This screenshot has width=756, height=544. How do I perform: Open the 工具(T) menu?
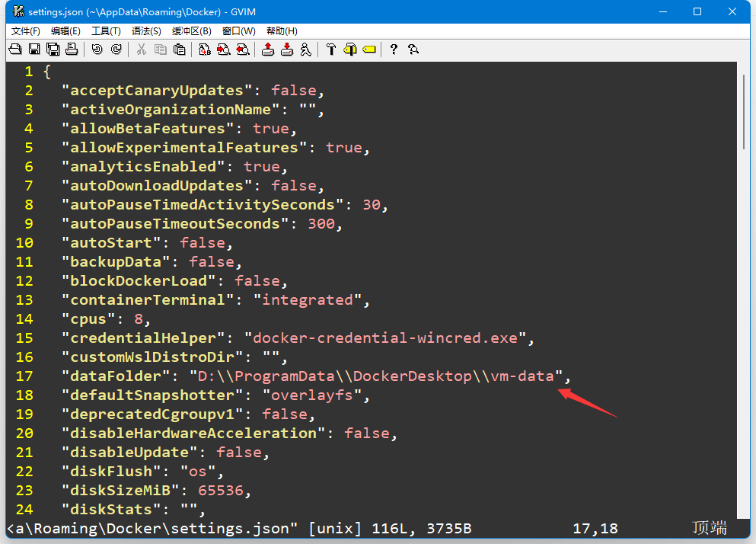[106, 31]
